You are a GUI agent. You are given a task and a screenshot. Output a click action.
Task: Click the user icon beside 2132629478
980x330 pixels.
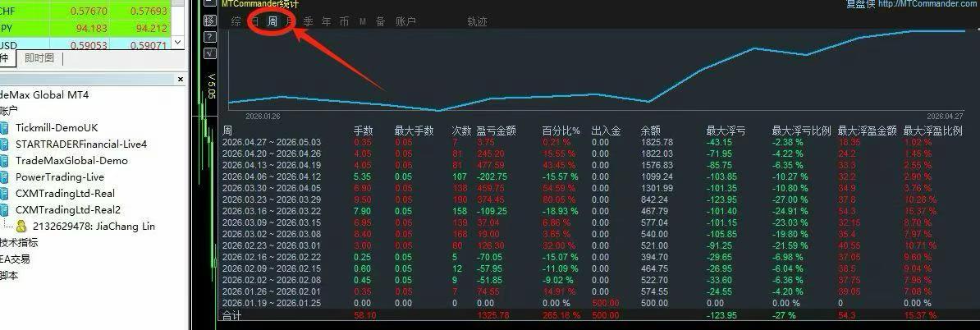tap(21, 227)
